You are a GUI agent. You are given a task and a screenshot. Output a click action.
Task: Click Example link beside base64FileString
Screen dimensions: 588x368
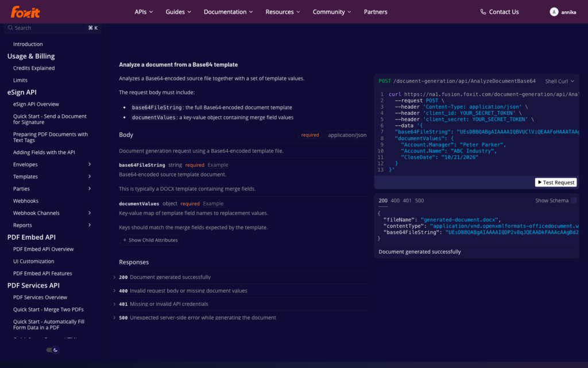pos(218,165)
